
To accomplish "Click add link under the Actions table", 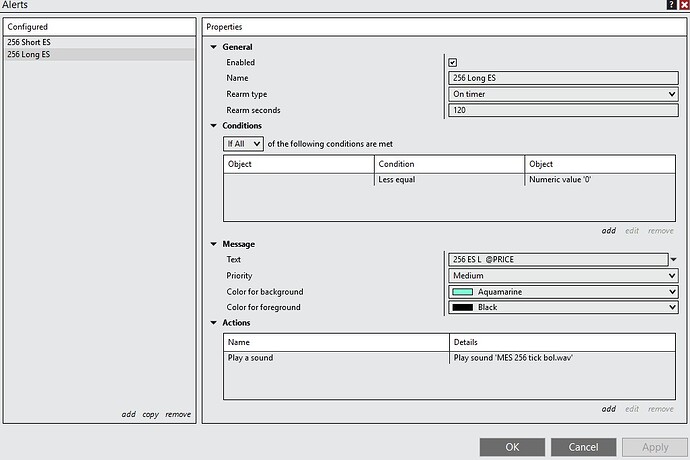I will [609, 409].
